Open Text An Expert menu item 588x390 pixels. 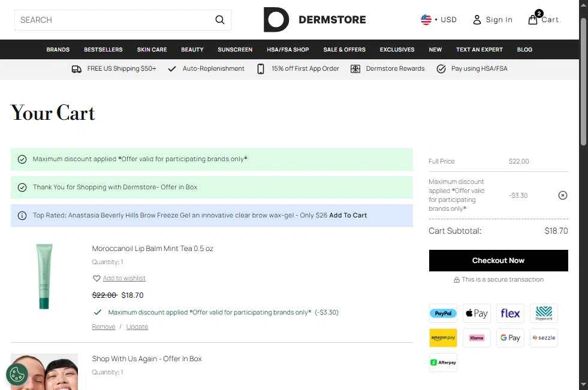click(x=480, y=50)
